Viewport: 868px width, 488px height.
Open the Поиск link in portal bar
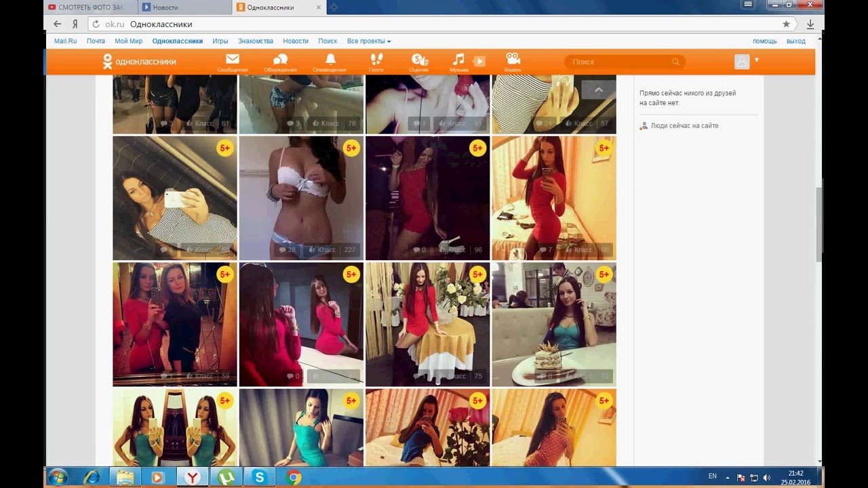click(x=328, y=41)
